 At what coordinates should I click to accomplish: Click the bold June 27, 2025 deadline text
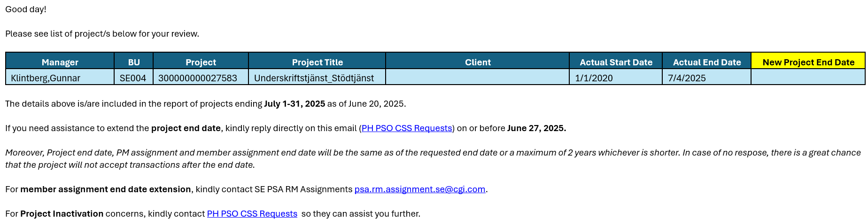pyautogui.click(x=536, y=128)
